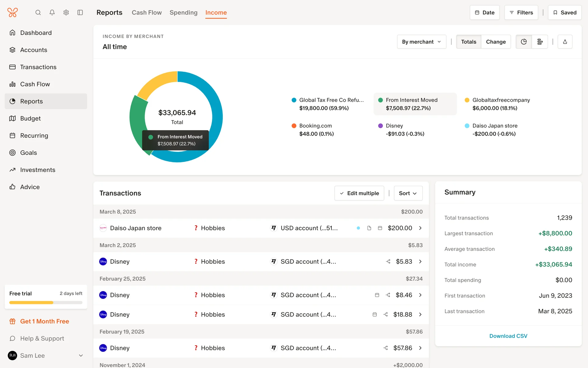Expand the Sort dropdown
The width and height of the screenshot is (588, 368).
[408, 193]
